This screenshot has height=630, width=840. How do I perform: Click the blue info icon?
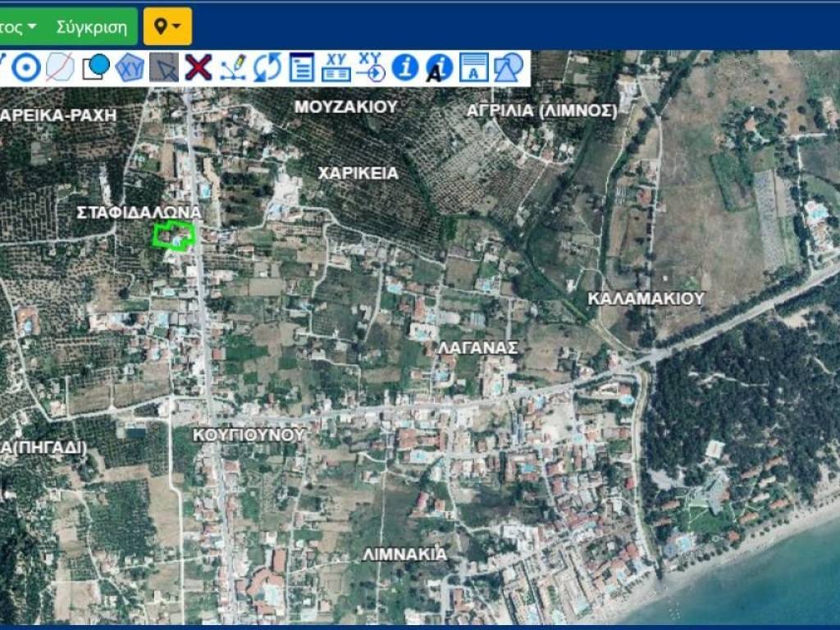(405, 67)
